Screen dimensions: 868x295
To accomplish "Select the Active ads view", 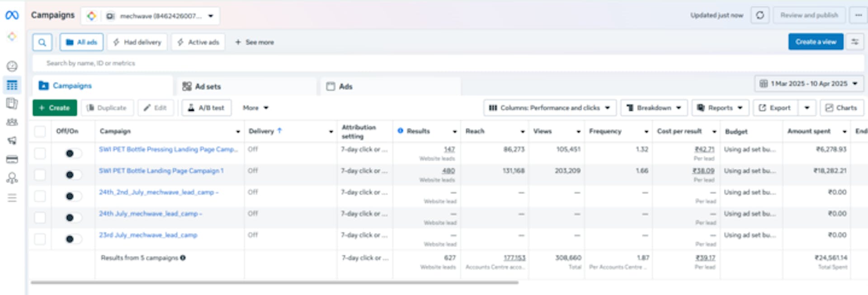I will (198, 42).
